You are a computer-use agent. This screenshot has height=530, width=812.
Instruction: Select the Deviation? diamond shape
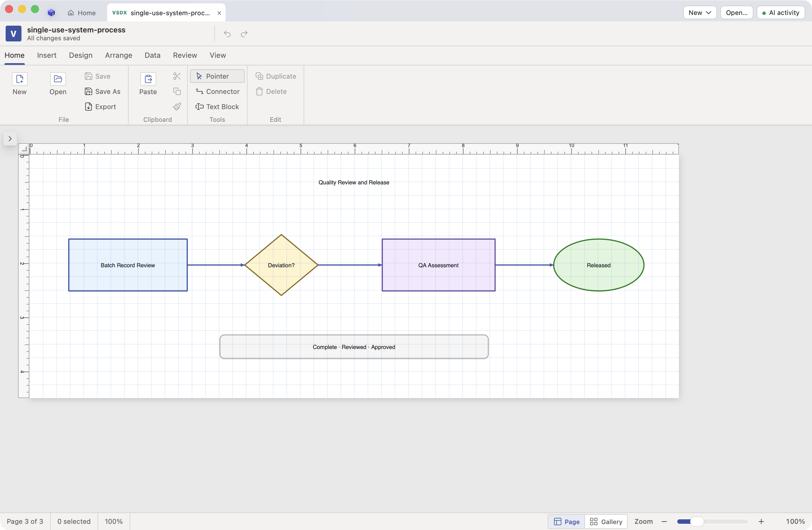pyautogui.click(x=281, y=265)
